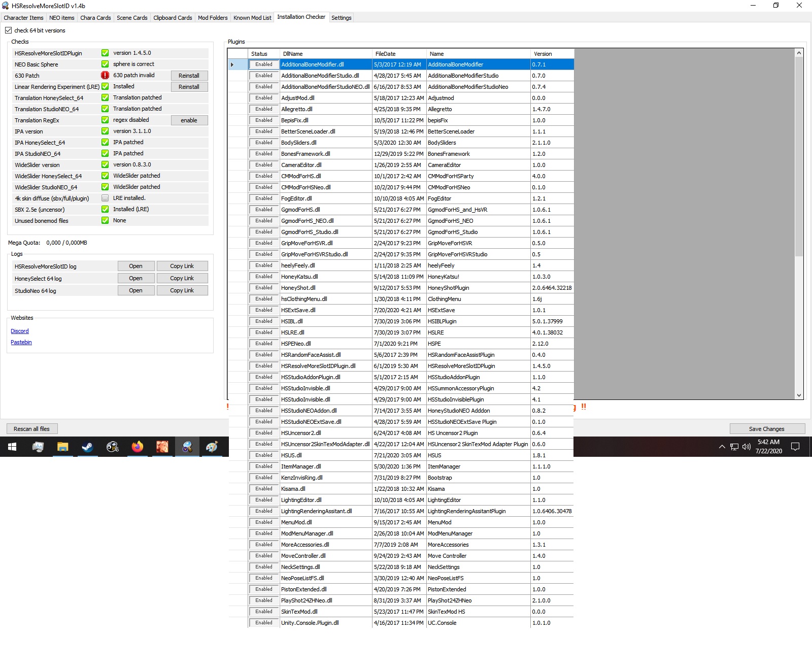Click the network icon in system tray
This screenshot has width=812, height=670.
734,447
